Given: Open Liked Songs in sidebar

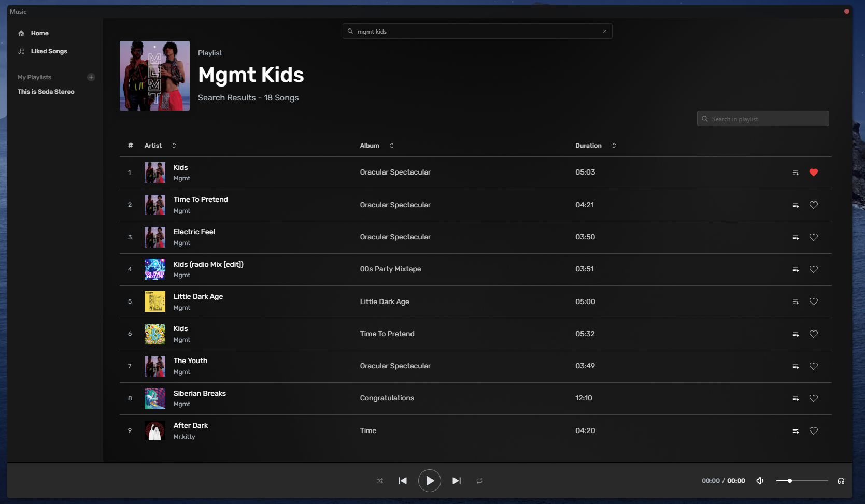Looking at the screenshot, I should pyautogui.click(x=49, y=51).
